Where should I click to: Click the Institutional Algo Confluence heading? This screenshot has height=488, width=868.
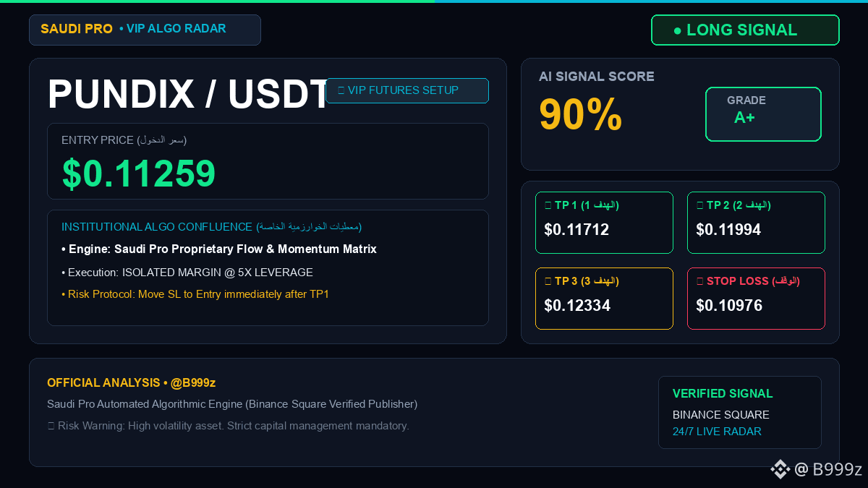[x=211, y=227]
